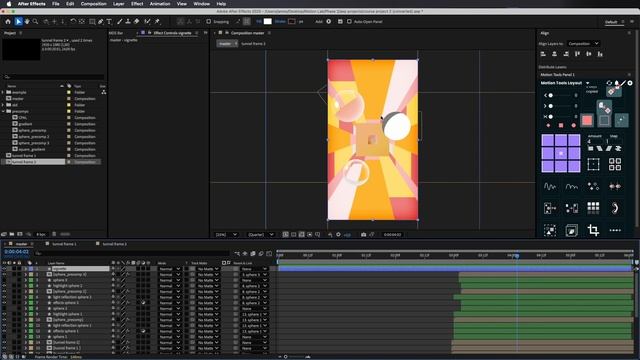The width and height of the screenshot is (640, 360).
Task: Select the Selection arrow tool
Action: (18, 22)
